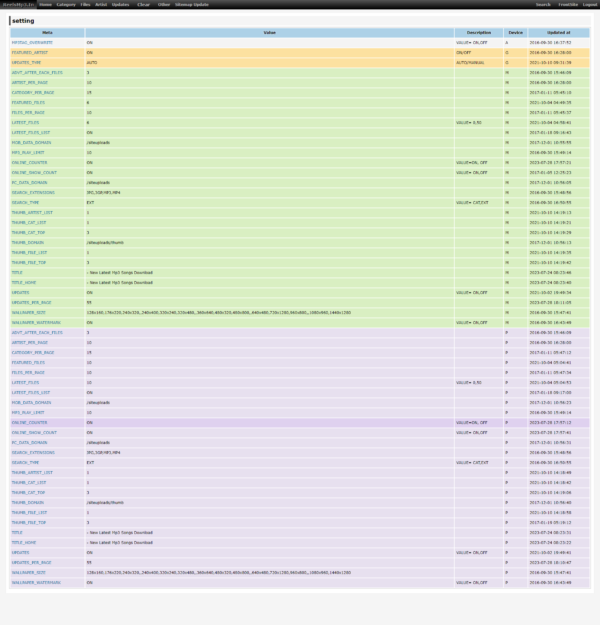Image resolution: width=600 pixels, height=625 pixels.
Task: Click the Description column header
Action: tap(479, 33)
